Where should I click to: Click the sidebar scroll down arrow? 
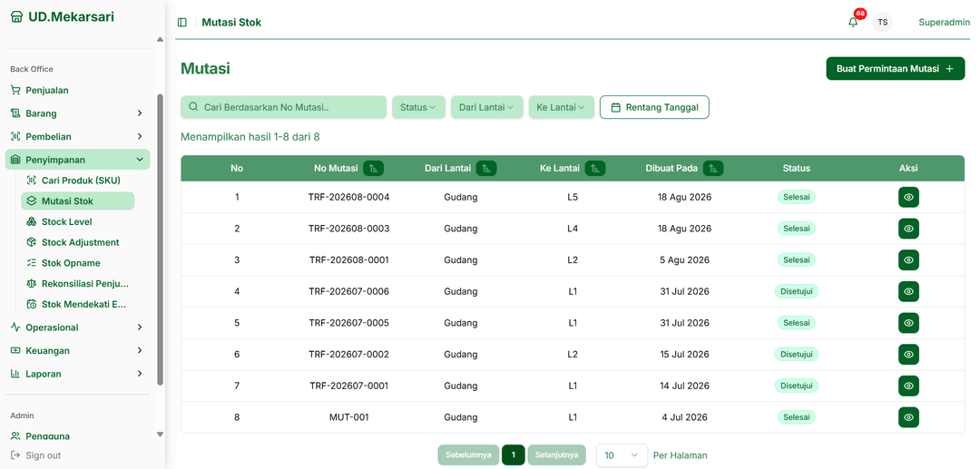pos(160,434)
